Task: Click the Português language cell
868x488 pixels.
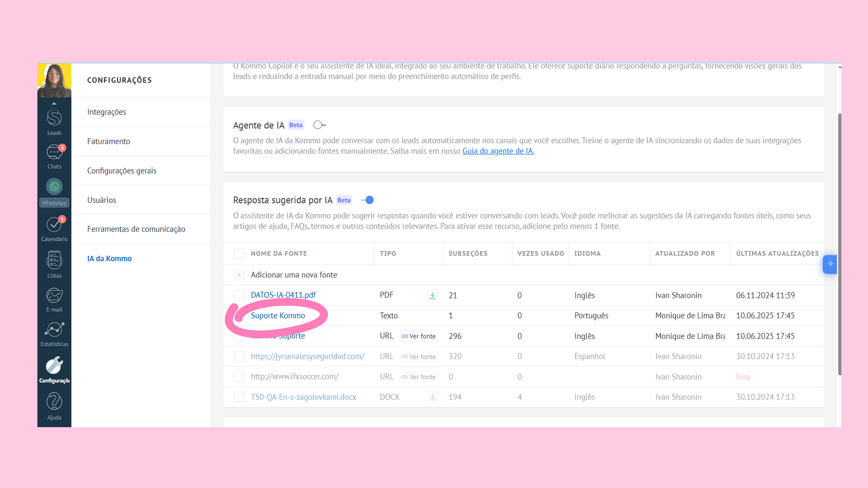Action: [x=591, y=315]
